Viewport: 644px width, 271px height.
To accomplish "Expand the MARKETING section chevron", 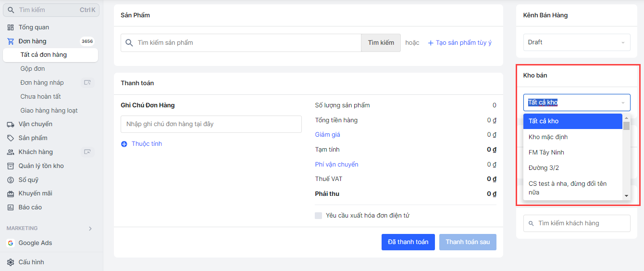I will (x=90, y=229).
